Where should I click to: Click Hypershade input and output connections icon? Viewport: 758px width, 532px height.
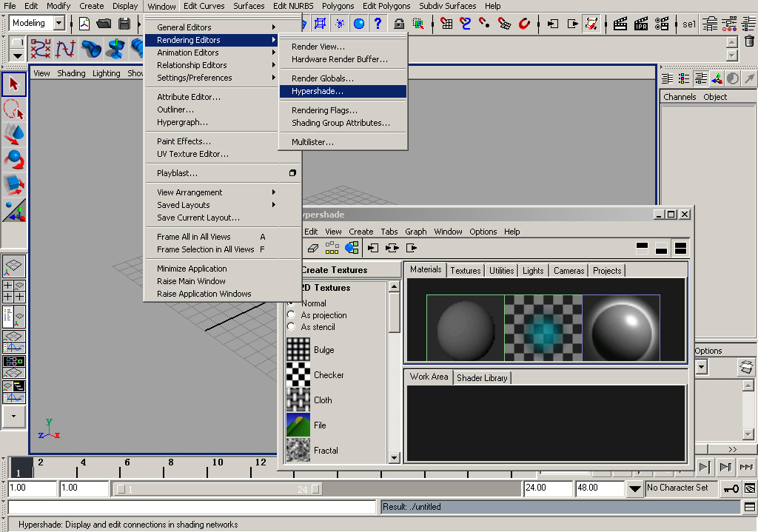[392, 248]
